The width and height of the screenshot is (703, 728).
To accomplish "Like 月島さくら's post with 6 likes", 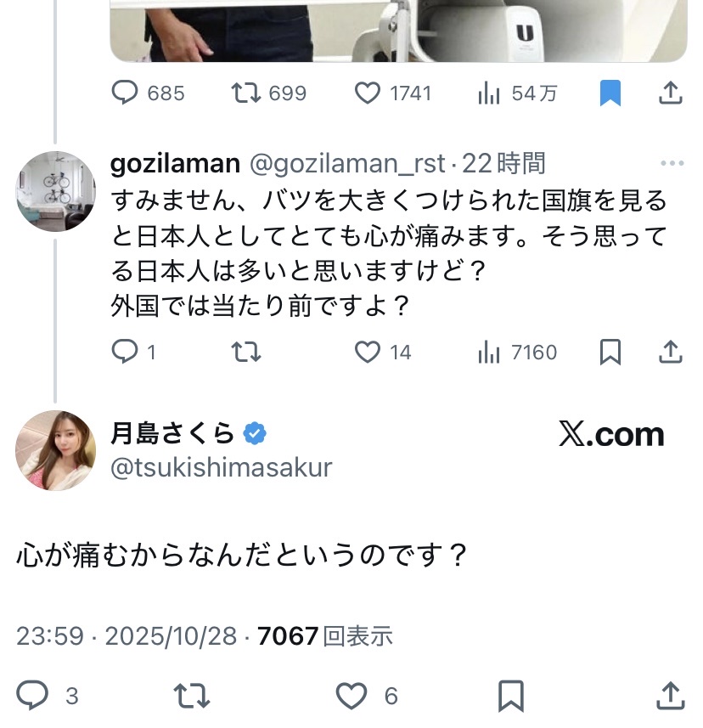I will (x=351, y=696).
